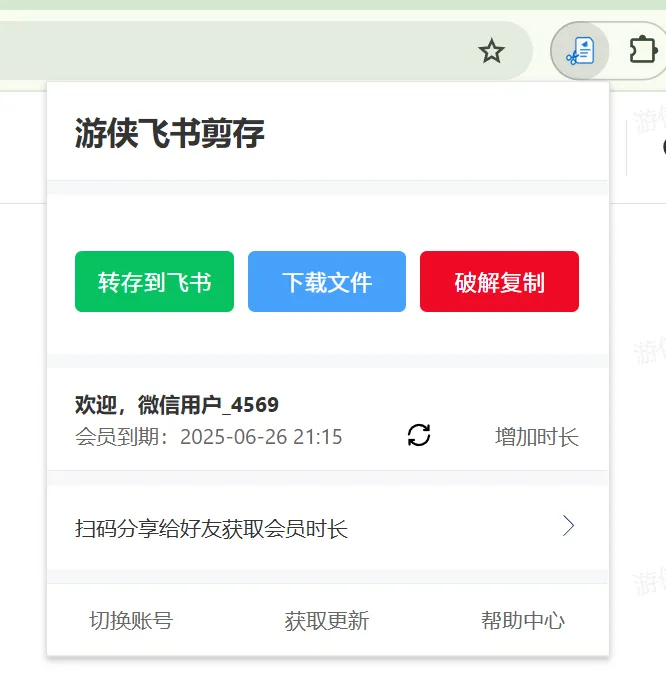Screen dimensions: 666x674
Task: Open 帮助中心 link
Action: [x=523, y=620]
